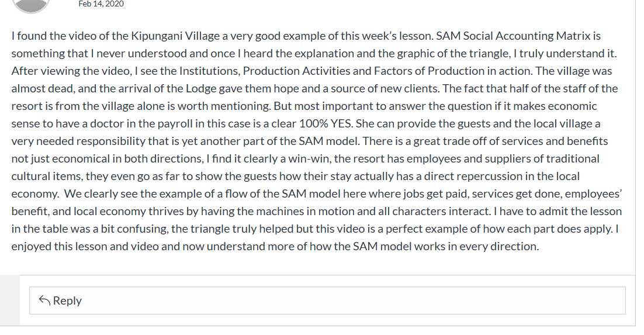
Task: Click the Reply label text
Action: (67, 301)
